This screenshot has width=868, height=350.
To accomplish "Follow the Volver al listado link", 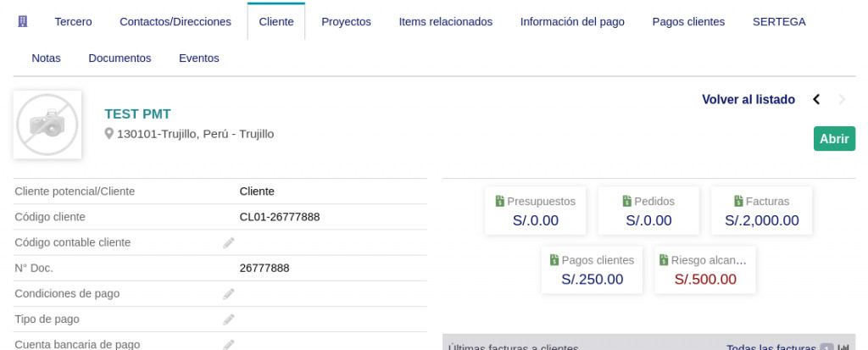I will click(x=748, y=100).
